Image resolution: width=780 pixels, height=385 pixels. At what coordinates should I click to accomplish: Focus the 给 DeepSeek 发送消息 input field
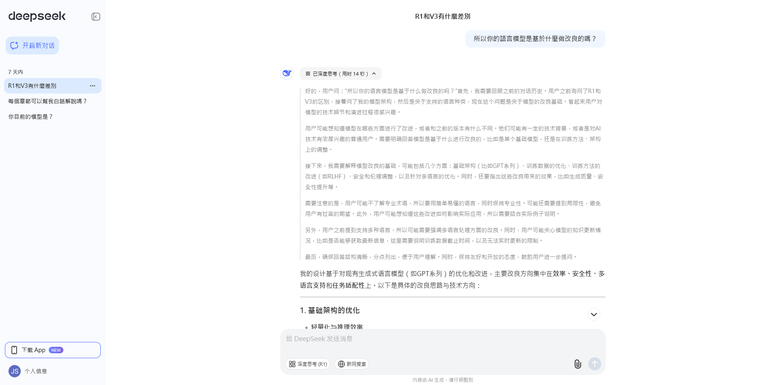pos(443,339)
